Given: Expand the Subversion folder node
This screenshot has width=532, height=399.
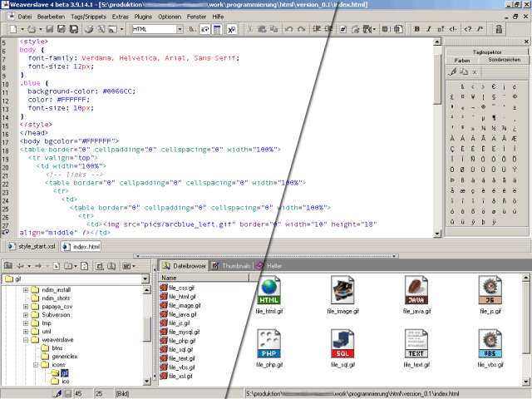Looking at the screenshot, I should (x=26, y=315).
